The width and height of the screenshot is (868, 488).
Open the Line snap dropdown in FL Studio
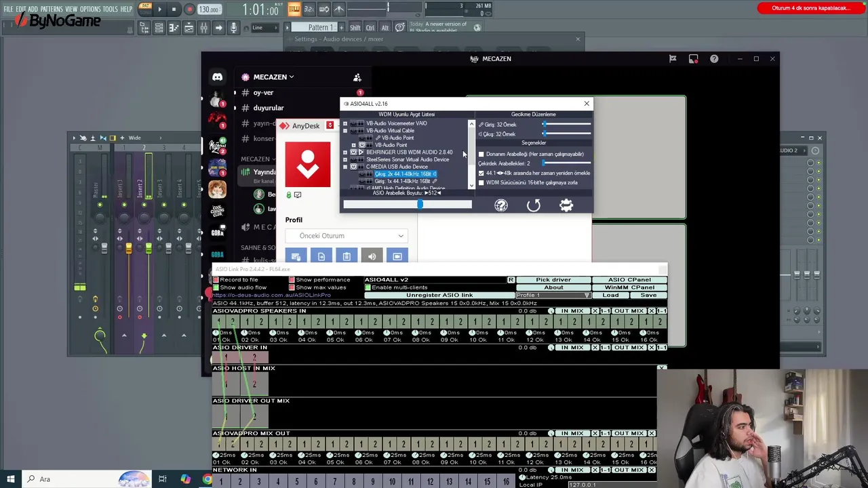click(x=264, y=28)
